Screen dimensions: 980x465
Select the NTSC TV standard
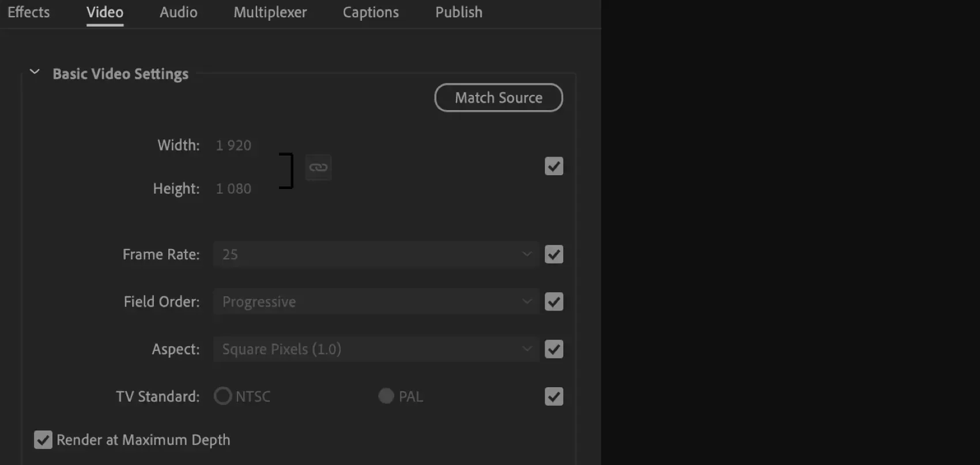click(x=223, y=396)
